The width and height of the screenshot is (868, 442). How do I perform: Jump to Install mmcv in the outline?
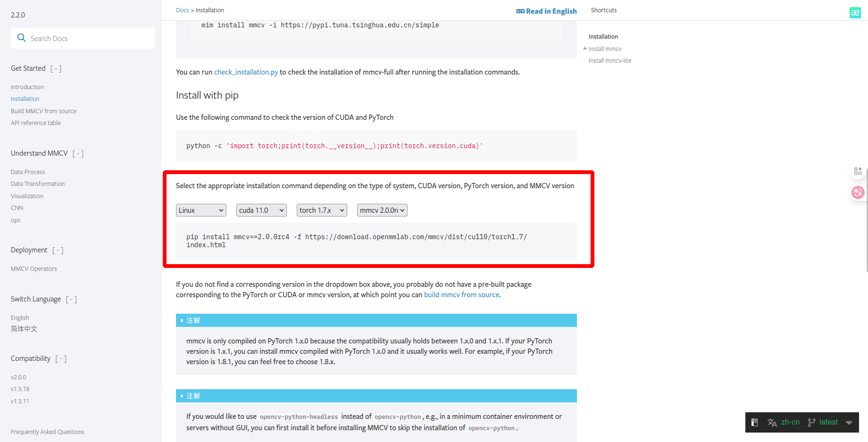(x=605, y=49)
